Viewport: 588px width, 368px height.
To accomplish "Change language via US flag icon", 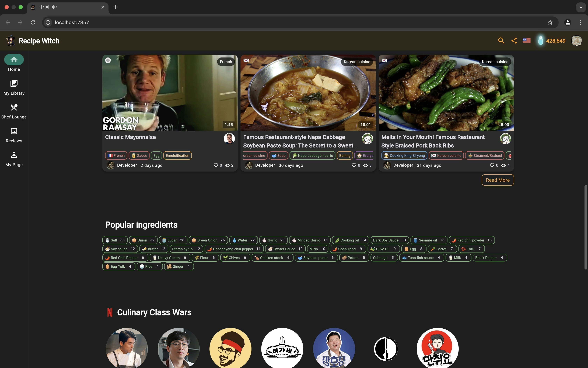I will click(527, 41).
